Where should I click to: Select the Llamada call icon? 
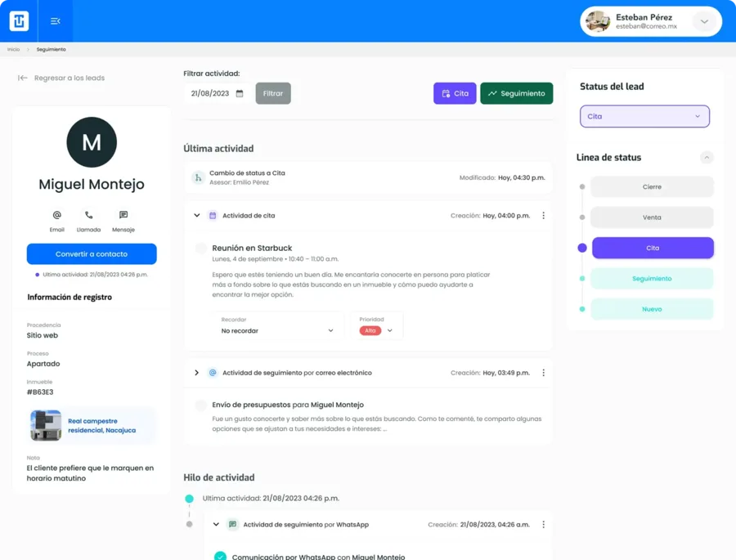[x=90, y=217]
